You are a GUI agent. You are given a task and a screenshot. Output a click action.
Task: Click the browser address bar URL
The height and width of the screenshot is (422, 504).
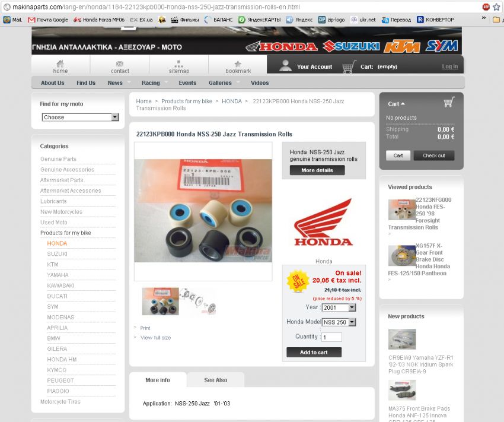coord(156,7)
